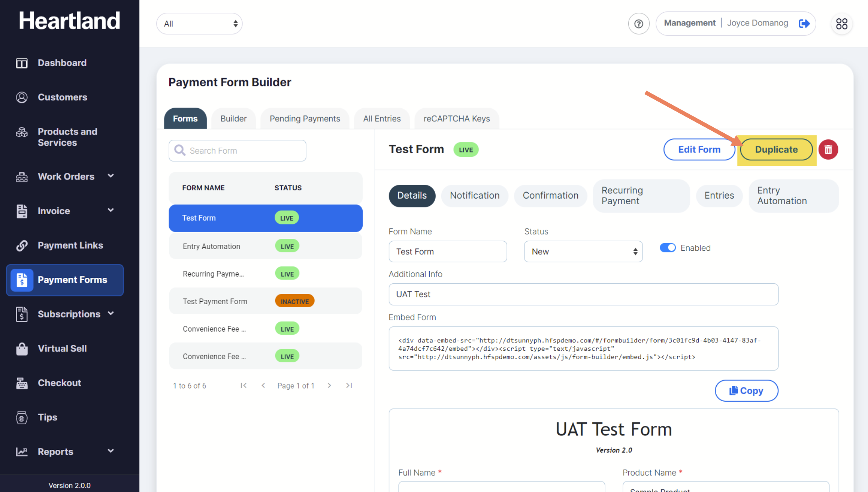Go to first page of forms list
868x492 pixels.
coord(244,385)
